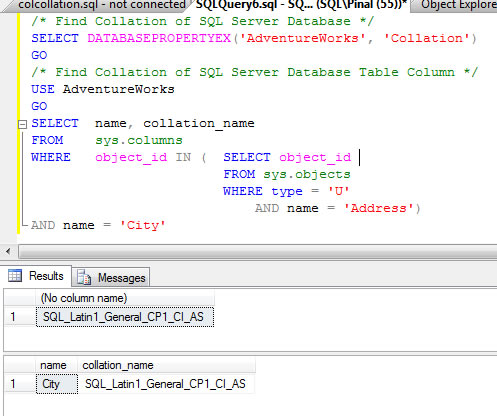This screenshot has height=416, width=497.
Task: Click sys.columns in the FROM clause
Action: (139, 140)
